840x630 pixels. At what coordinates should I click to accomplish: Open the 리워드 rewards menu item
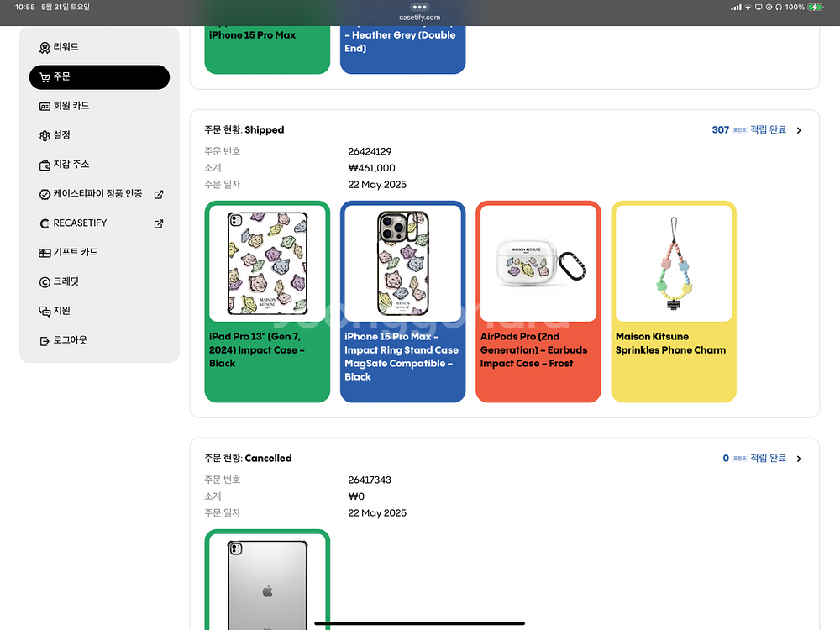[x=99, y=47]
